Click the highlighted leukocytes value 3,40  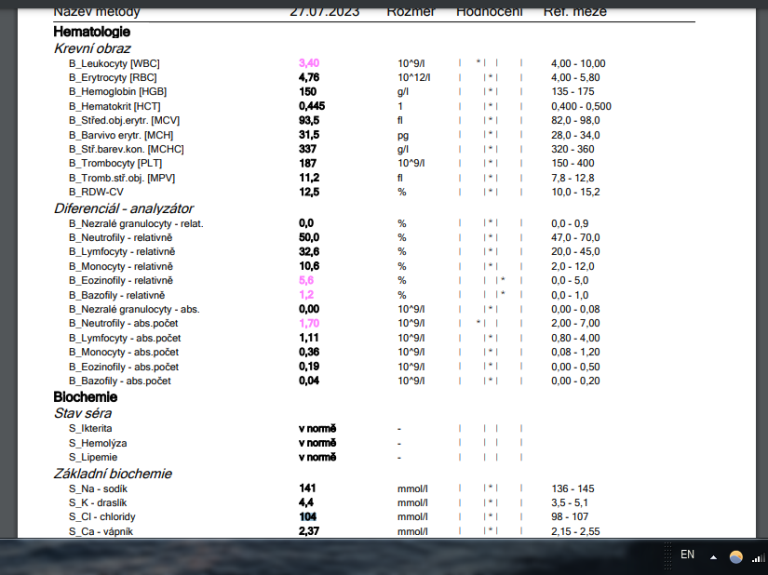coord(309,63)
